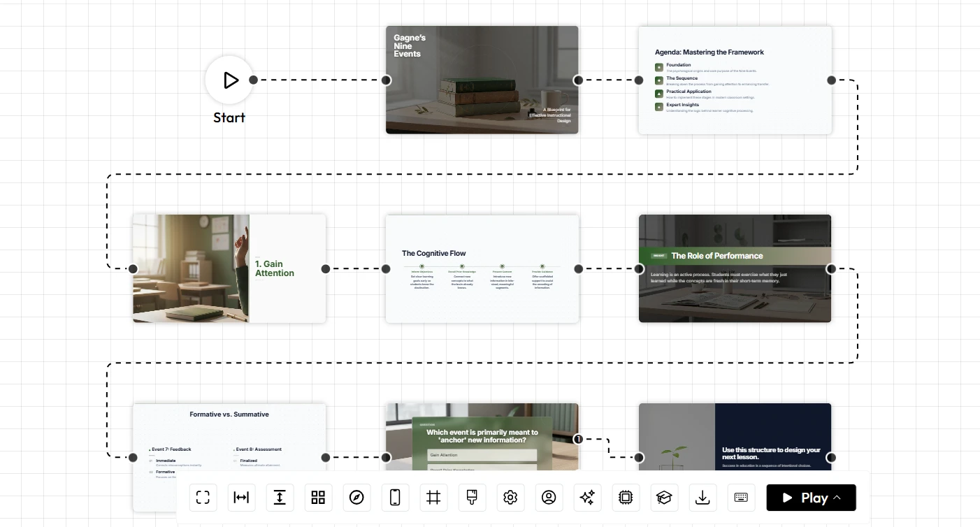Click the processor chip icon
This screenshot has height=527, width=980.
tap(626, 498)
